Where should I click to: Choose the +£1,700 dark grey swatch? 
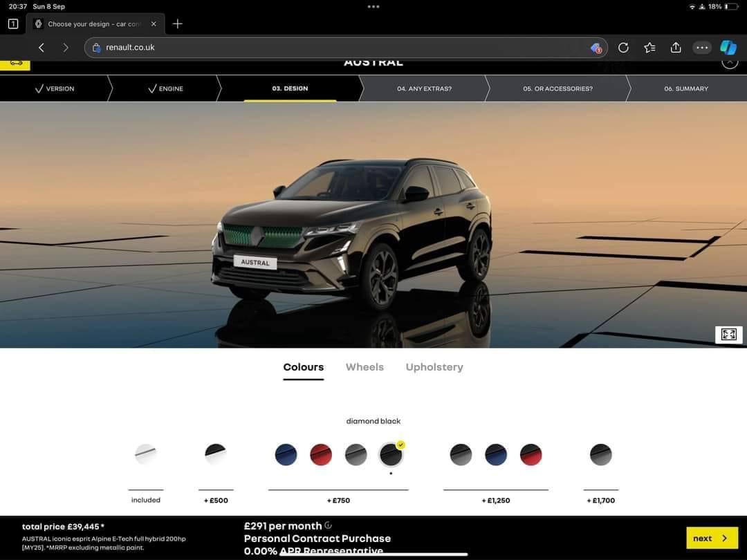click(601, 454)
